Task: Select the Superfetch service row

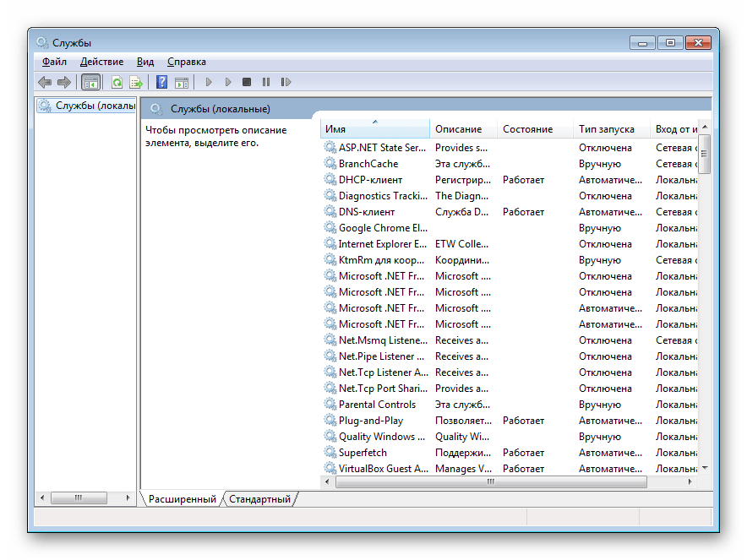Action: [363, 453]
